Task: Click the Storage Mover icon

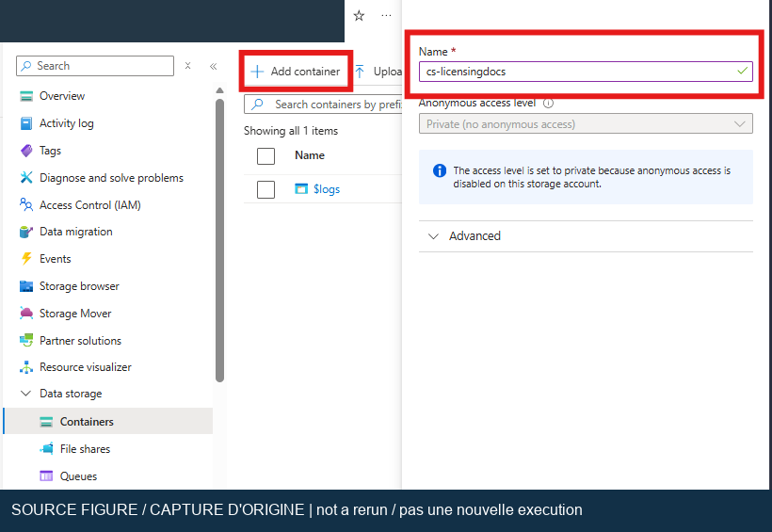Action: (x=26, y=314)
